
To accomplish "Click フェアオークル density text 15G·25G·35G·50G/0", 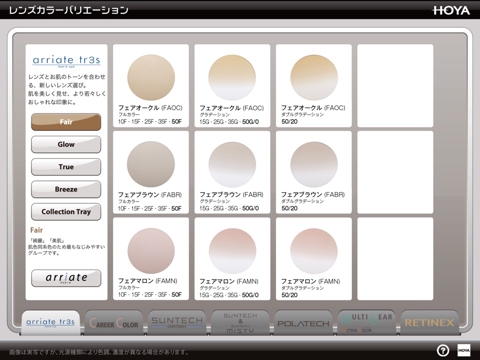I will click(x=229, y=122).
